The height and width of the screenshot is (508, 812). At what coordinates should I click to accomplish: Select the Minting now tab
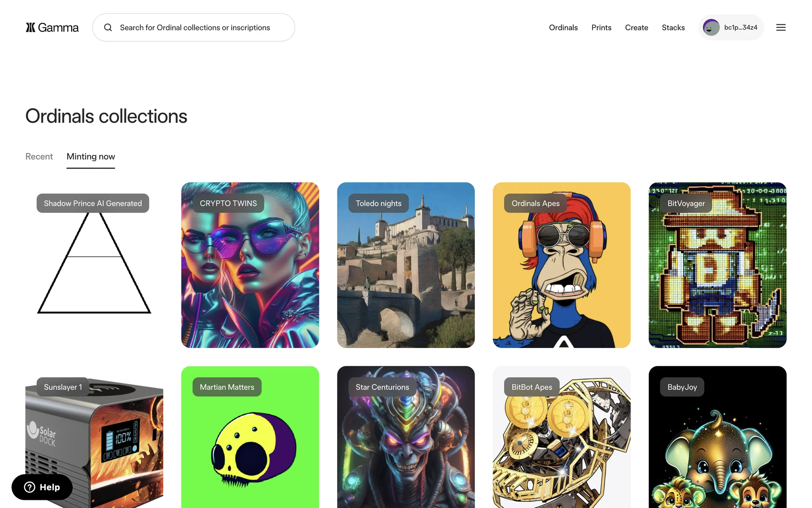click(x=91, y=157)
